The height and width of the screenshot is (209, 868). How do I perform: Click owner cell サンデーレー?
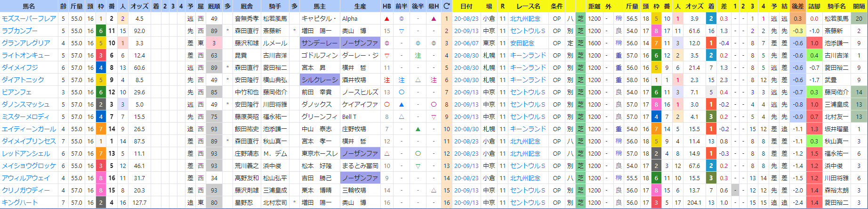click(320, 43)
